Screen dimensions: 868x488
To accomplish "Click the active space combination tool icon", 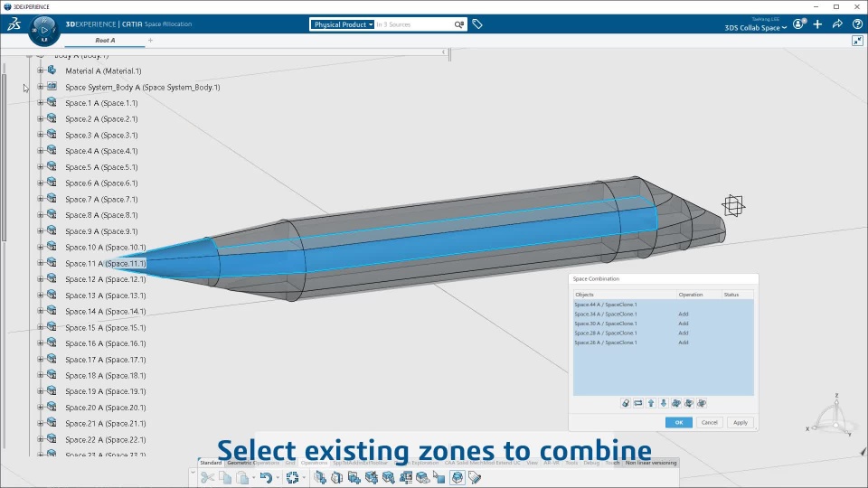I will [x=458, y=477].
